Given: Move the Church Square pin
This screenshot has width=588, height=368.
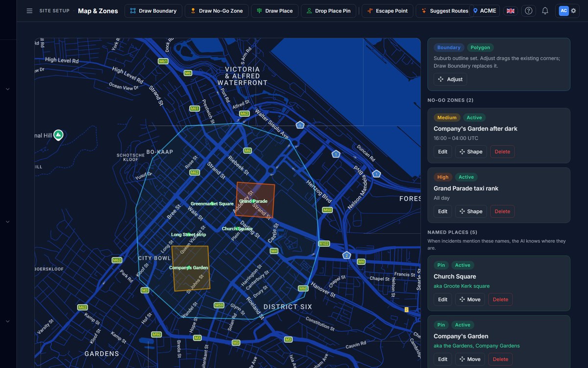Looking at the screenshot, I should tap(470, 299).
